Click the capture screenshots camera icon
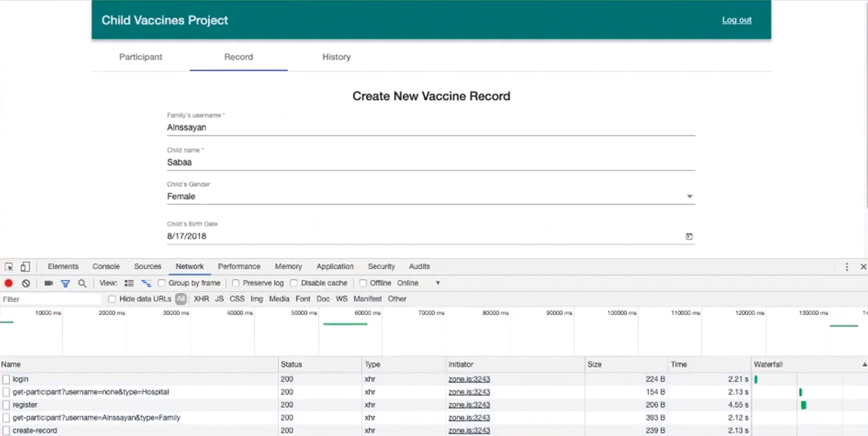The image size is (868, 436). coord(49,283)
